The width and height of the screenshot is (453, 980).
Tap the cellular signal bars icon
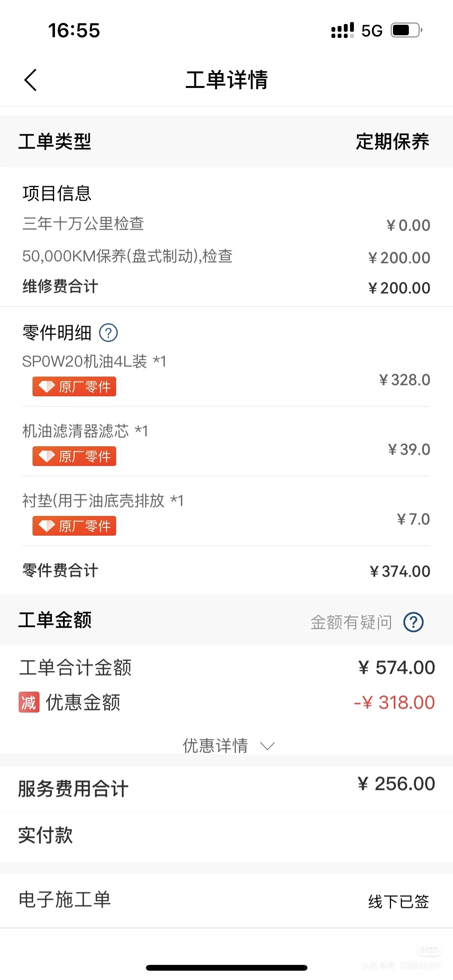pos(342,30)
